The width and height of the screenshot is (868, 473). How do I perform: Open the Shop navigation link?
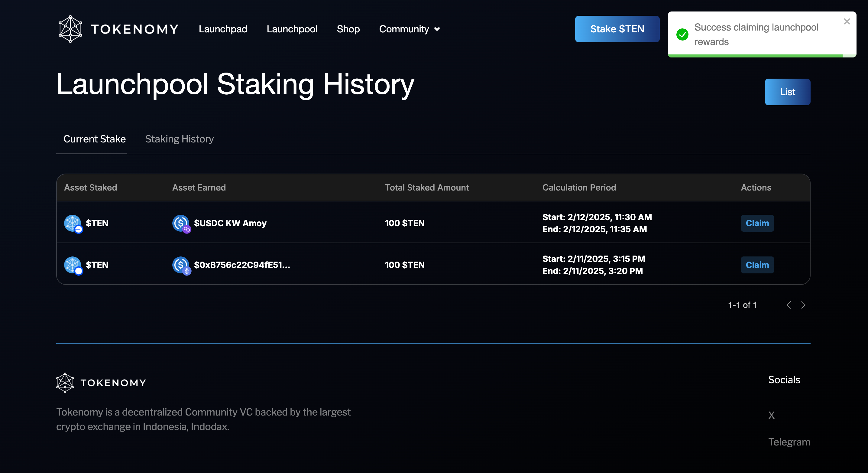click(x=348, y=29)
